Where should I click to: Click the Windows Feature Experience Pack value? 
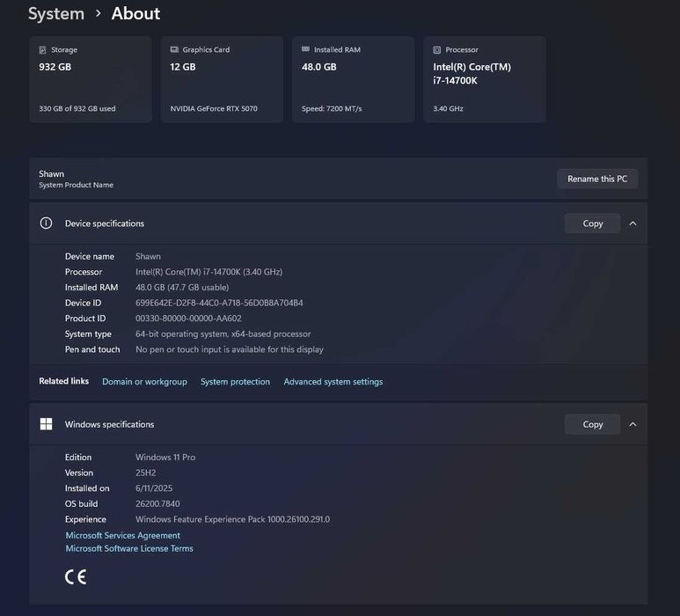[x=232, y=519]
